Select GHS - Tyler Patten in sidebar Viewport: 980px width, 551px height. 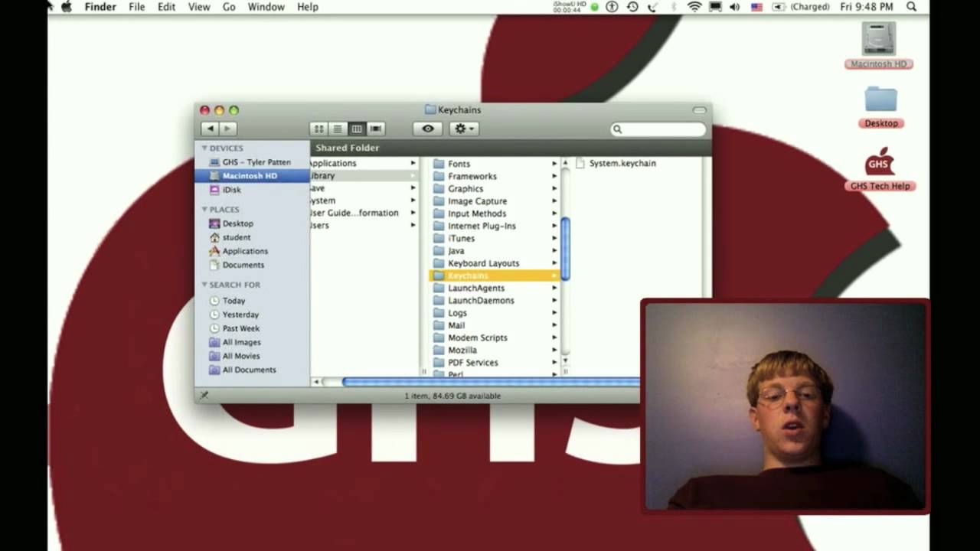(x=252, y=162)
